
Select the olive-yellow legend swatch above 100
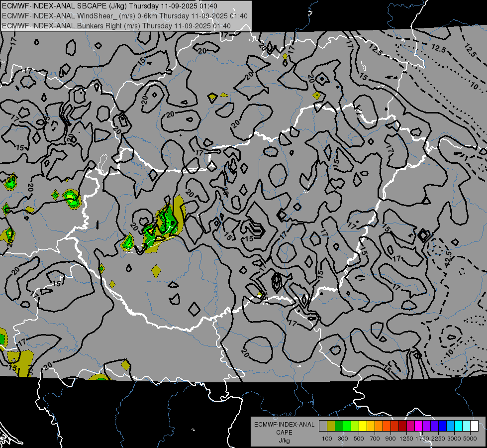pos(331,426)
